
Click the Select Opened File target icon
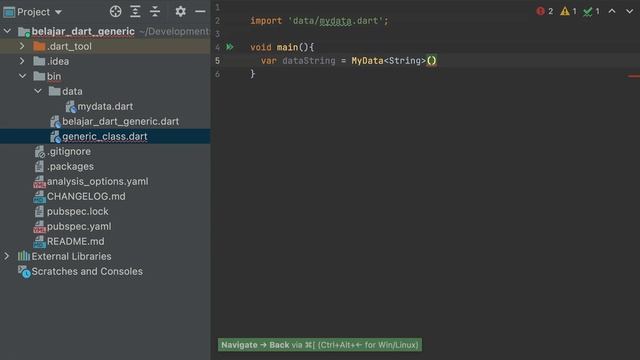click(116, 11)
